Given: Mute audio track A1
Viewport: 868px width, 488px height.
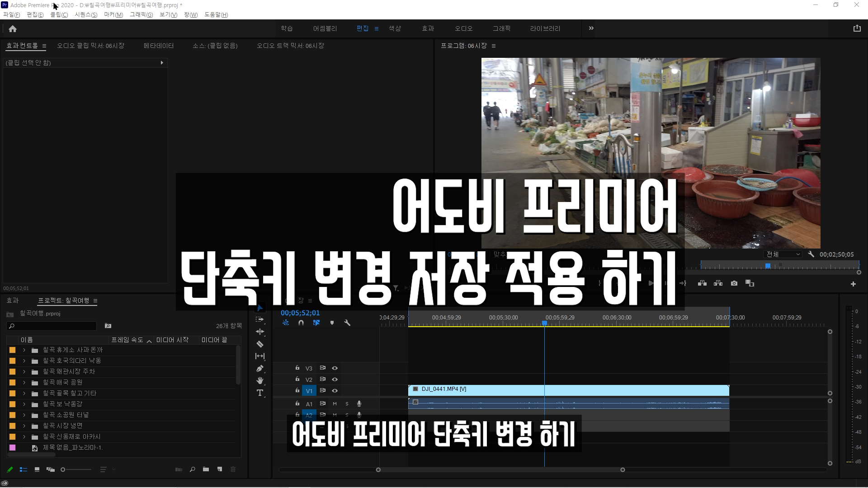Looking at the screenshot, I should pos(335,404).
